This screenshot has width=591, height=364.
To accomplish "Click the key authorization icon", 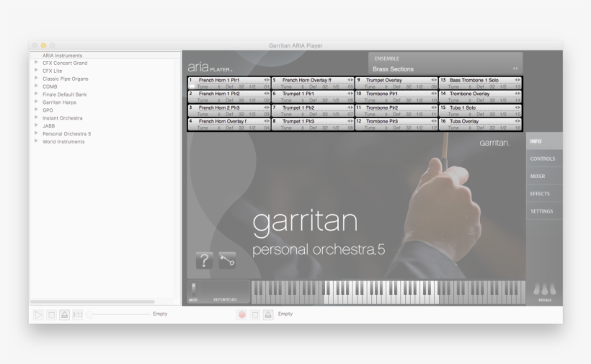I will (227, 260).
